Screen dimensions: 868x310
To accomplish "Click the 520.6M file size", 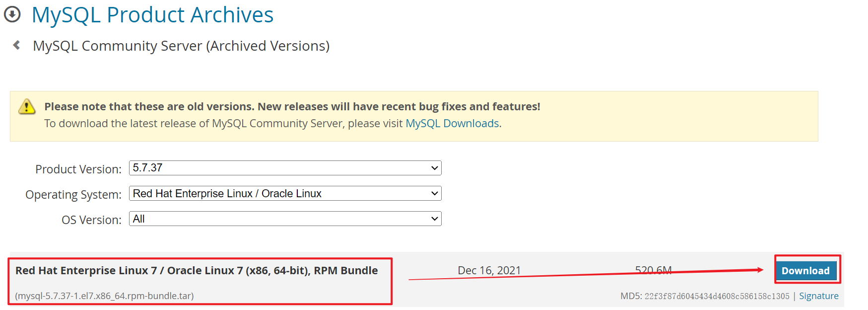I will (x=653, y=270).
